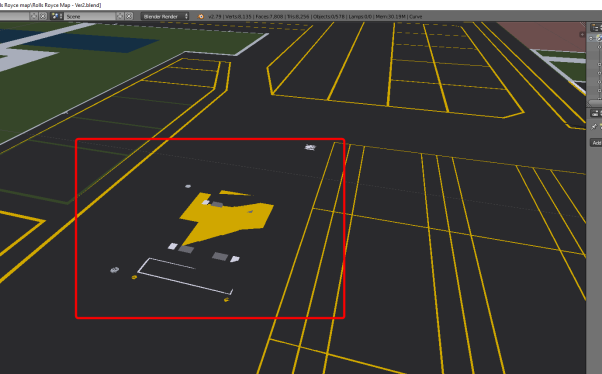This screenshot has height=374, width=602.
Task: Click the Faces:7,808 statistic
Action: tap(270, 17)
